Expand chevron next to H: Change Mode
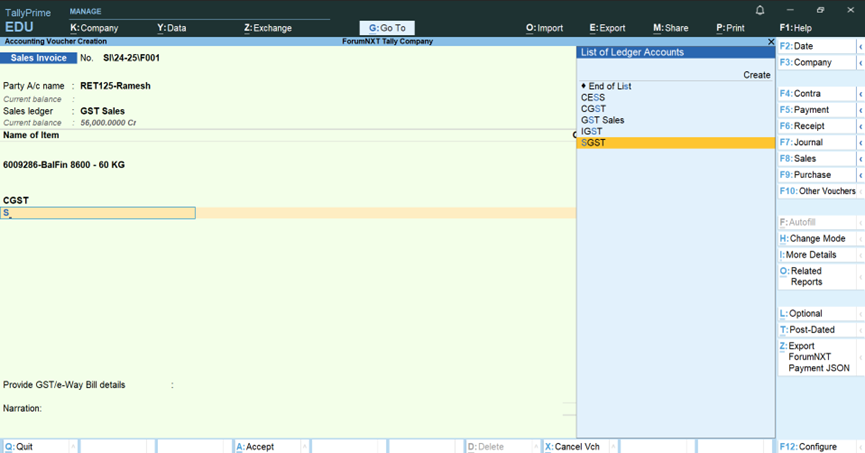This screenshot has height=453, width=865. coord(861,238)
